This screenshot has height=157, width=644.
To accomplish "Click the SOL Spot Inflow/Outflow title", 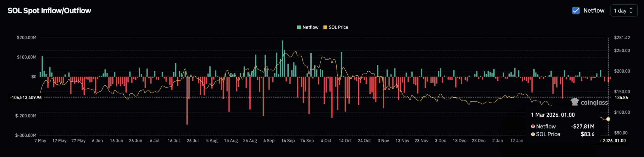I will coord(49,11).
